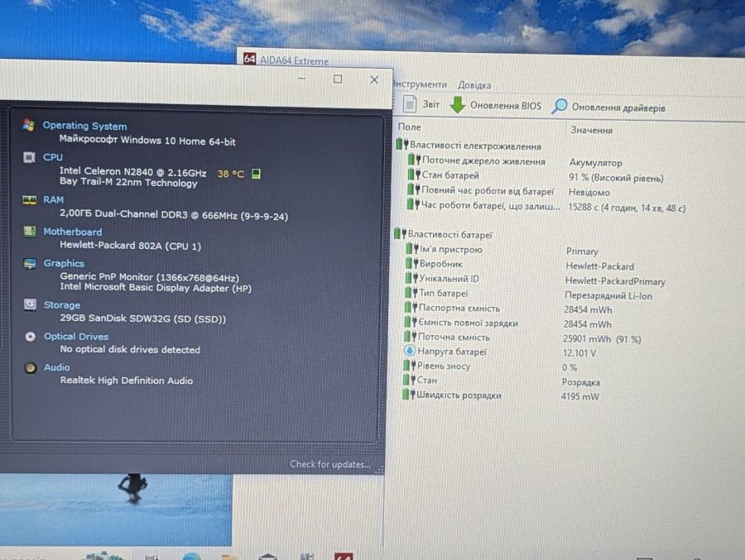Click the CPU chip icon

[29, 157]
